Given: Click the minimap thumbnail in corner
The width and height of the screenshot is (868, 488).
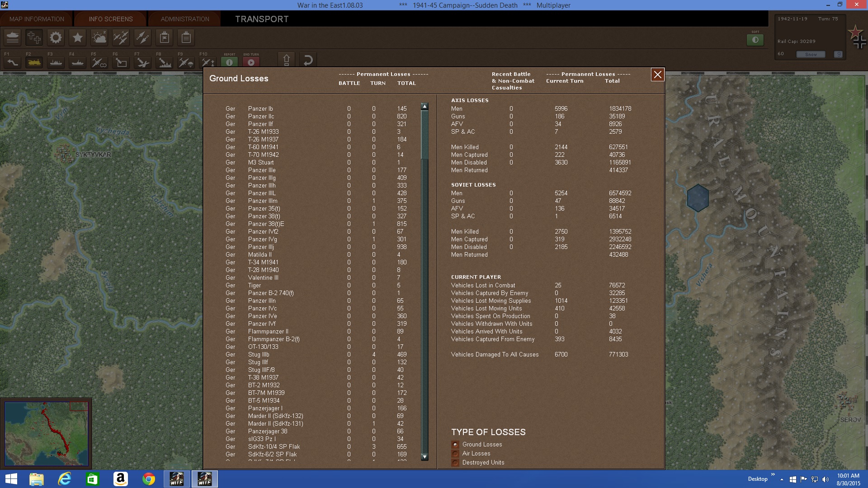Looking at the screenshot, I should pos(46,434).
